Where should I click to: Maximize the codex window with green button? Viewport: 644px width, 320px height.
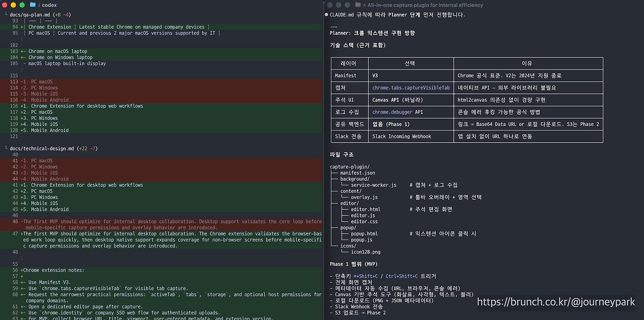22,5
